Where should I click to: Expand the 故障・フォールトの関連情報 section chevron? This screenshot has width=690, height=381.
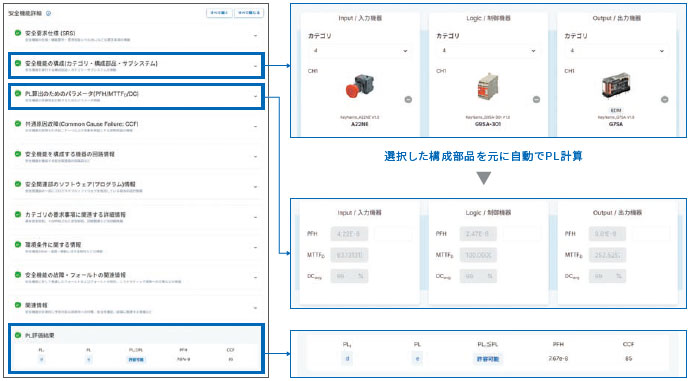pos(256,277)
